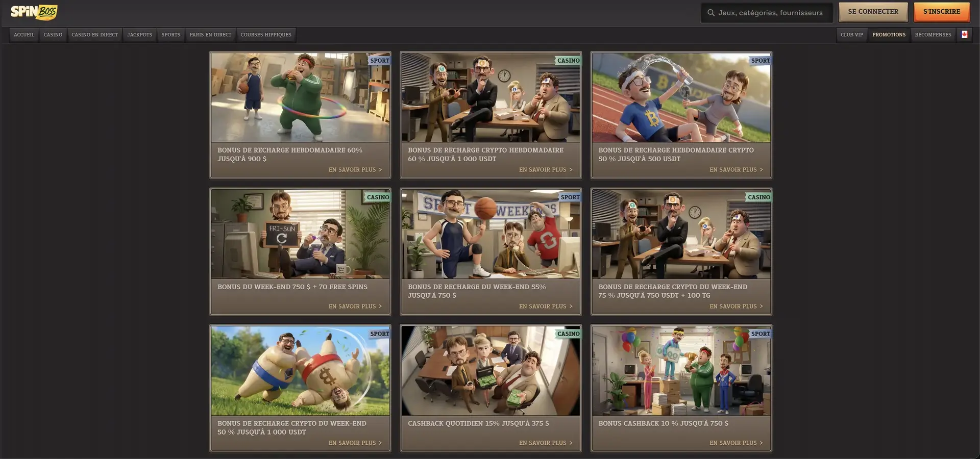Open the CLUB VIP page
The width and height of the screenshot is (980, 459).
[x=851, y=35]
